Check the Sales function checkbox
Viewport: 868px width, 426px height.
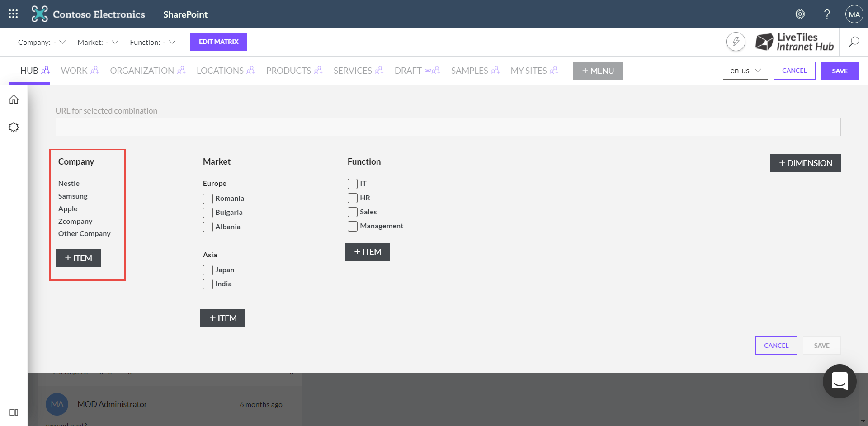pyautogui.click(x=353, y=212)
